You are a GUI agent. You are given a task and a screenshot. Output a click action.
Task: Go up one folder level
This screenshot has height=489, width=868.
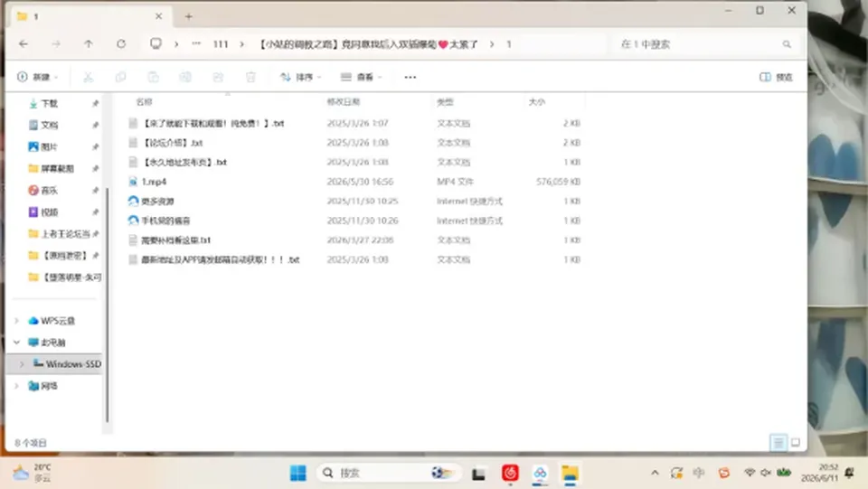coord(89,43)
